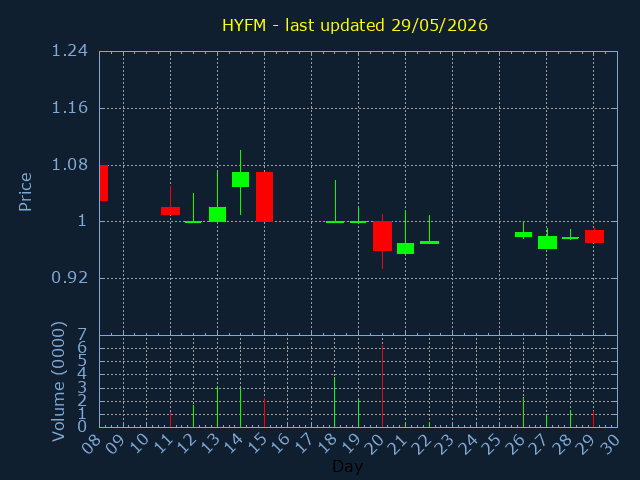Click the green volume bar on day 18
Screen dimensions: 640x480
tap(335, 402)
